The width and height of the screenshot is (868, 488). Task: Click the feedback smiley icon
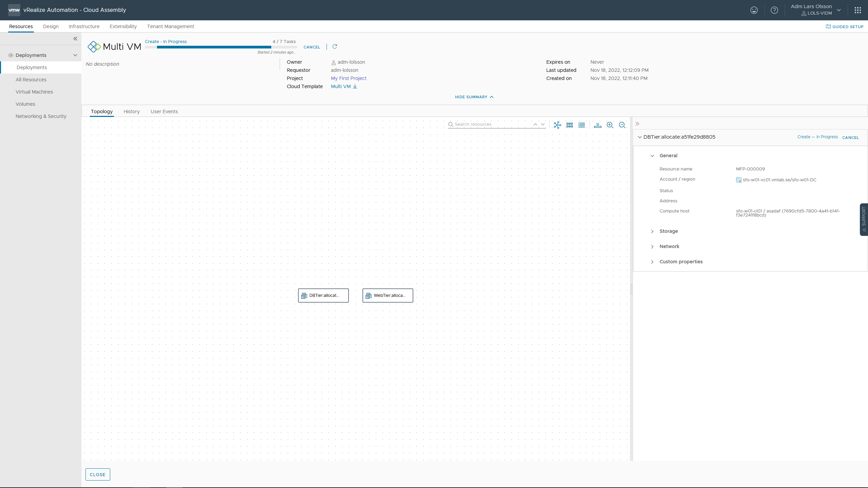754,10
